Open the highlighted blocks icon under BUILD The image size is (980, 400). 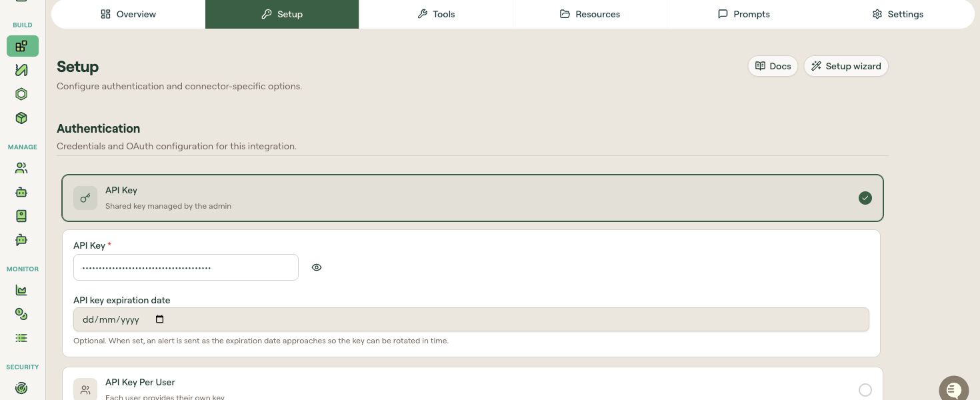click(x=22, y=46)
